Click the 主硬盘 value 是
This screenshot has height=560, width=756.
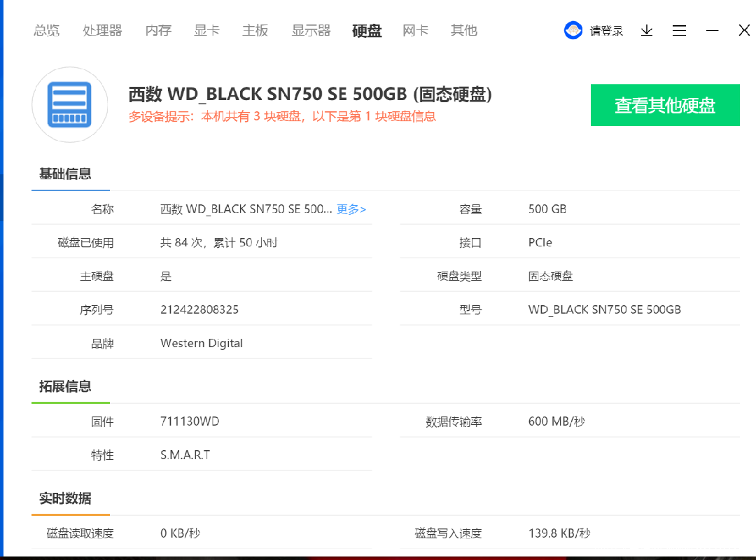coord(166,276)
